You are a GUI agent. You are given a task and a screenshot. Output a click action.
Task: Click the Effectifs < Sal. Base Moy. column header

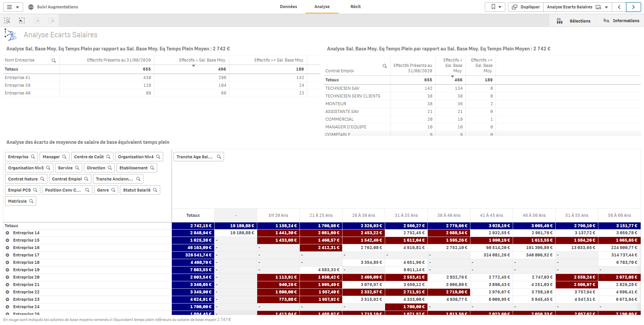point(202,60)
